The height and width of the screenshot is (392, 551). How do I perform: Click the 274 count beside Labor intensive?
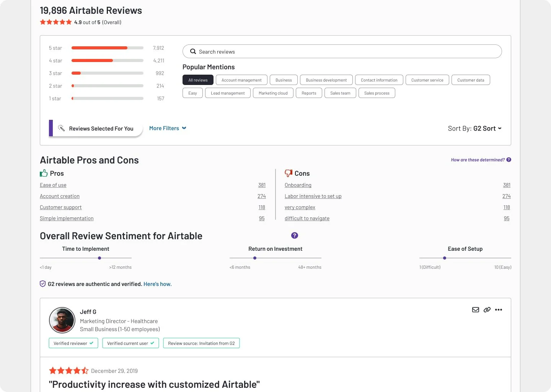[507, 196]
